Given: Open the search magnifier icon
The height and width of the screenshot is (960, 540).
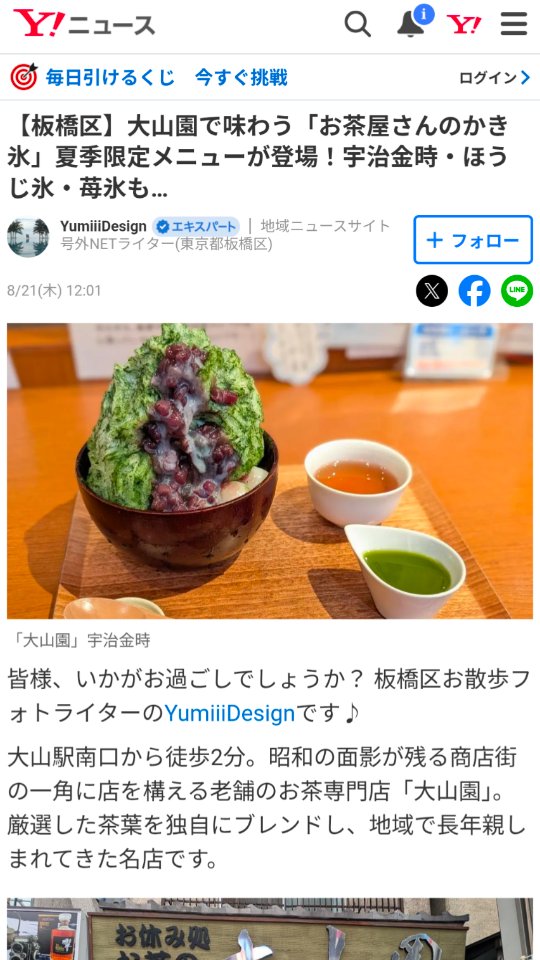Looking at the screenshot, I should pyautogui.click(x=358, y=24).
